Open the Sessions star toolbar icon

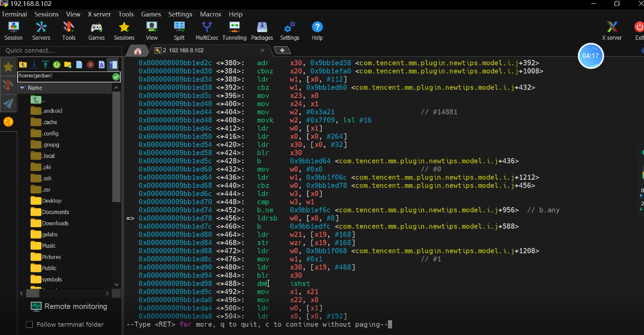point(124,31)
